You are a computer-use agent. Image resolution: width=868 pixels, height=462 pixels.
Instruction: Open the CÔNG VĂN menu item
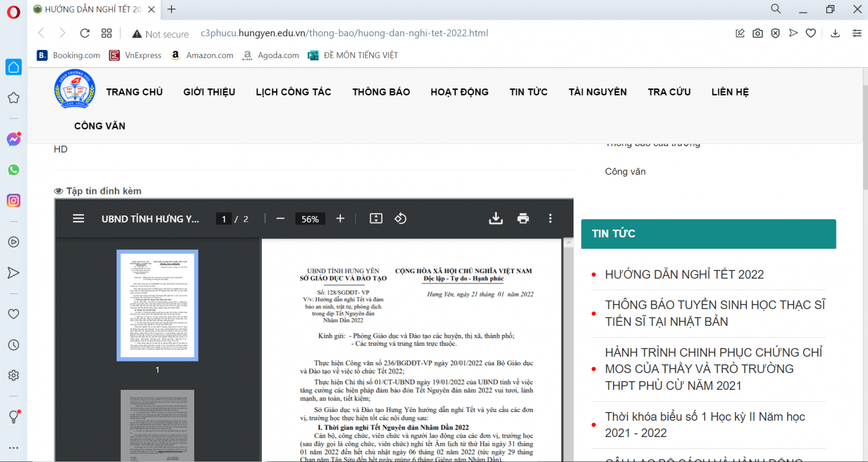[100, 126]
